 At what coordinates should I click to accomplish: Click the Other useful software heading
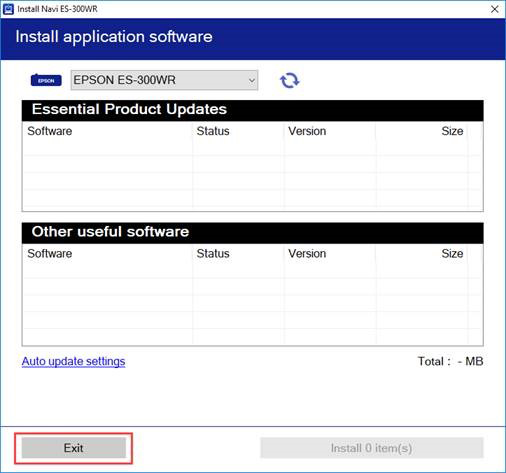pyautogui.click(x=110, y=232)
